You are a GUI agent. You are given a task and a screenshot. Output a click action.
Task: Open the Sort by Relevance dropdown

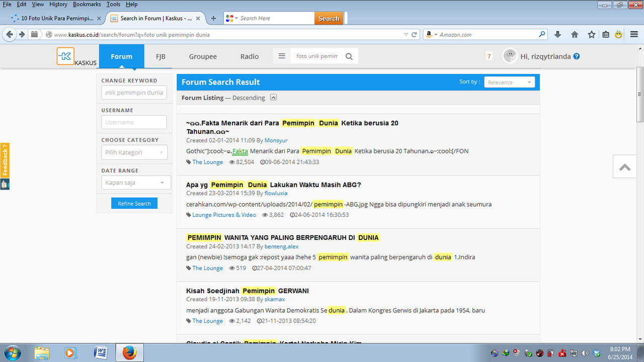click(x=509, y=82)
